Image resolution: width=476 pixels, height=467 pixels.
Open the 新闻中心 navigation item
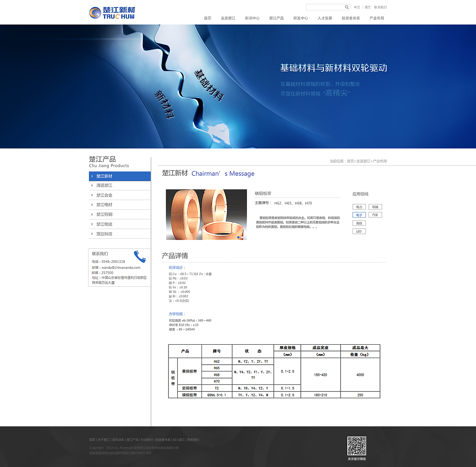[x=252, y=18]
